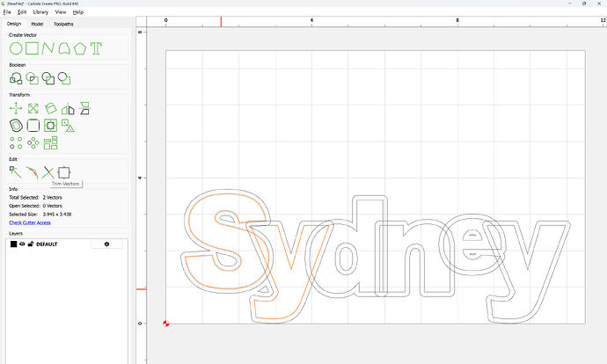Activate the Move transform tool
This screenshot has width=607, height=364.
[16, 109]
